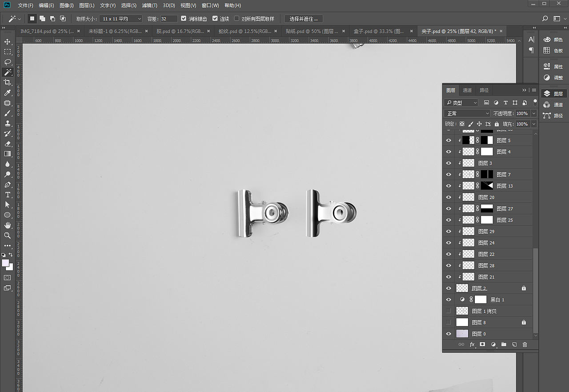Click the lock transparent pixels icon
The image size is (569, 392).
[462, 124]
